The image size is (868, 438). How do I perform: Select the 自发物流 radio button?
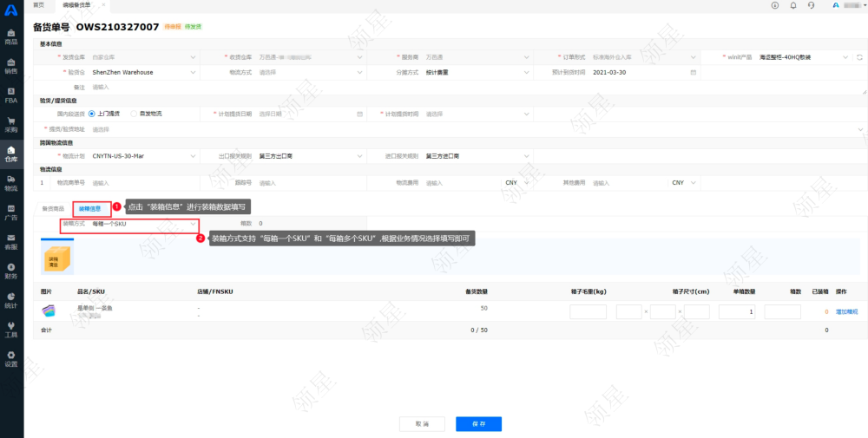[134, 114]
